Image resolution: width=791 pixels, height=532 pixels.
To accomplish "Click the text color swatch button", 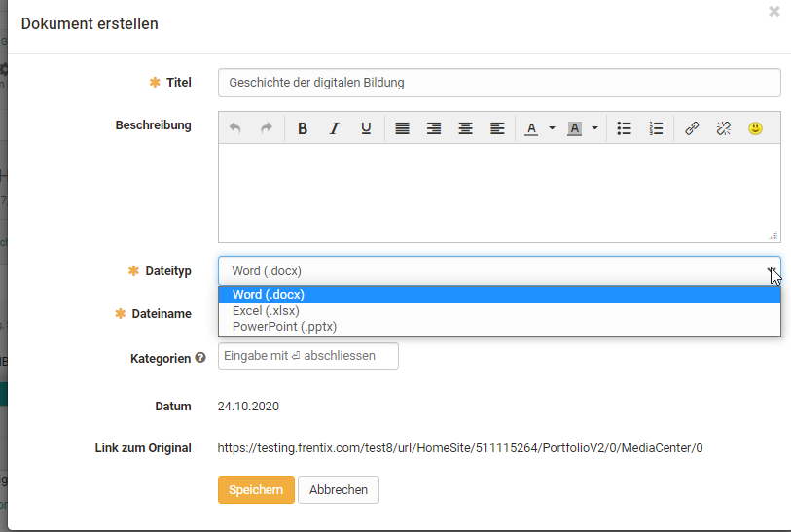I will click(531, 128).
